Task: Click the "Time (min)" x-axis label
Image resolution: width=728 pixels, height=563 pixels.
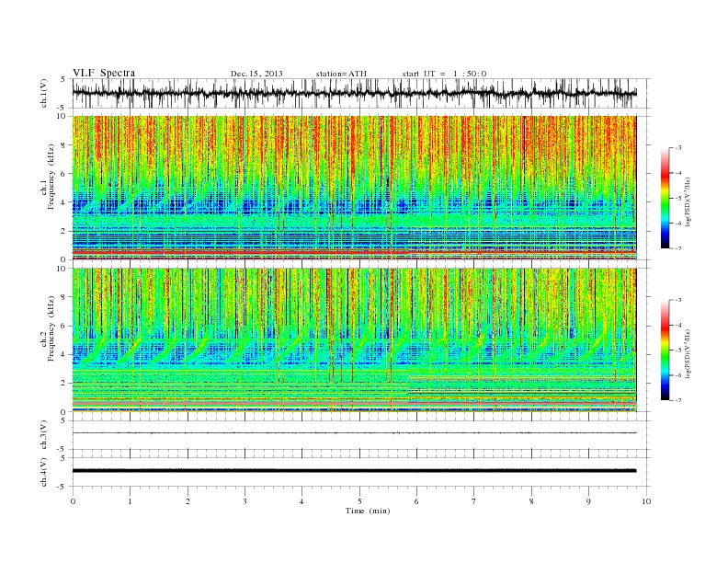Action: pyautogui.click(x=368, y=511)
